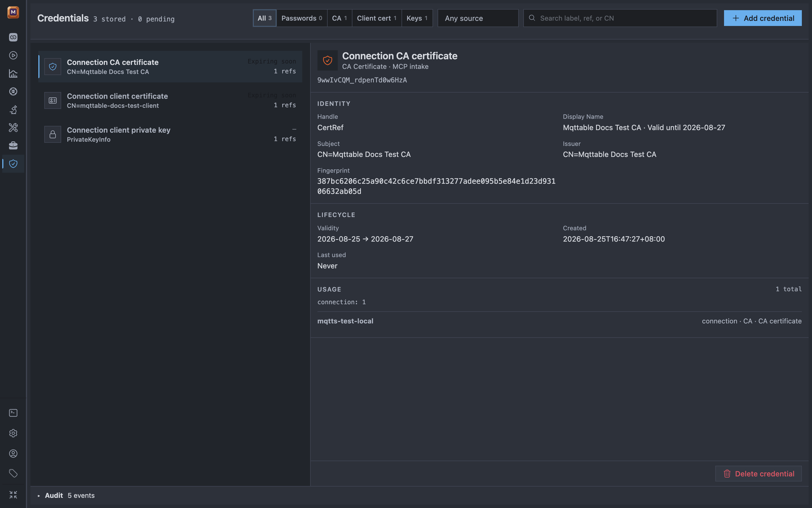Image resolution: width=812 pixels, height=508 pixels.
Task: Open the tag icon in sidebar
Action: click(x=13, y=474)
